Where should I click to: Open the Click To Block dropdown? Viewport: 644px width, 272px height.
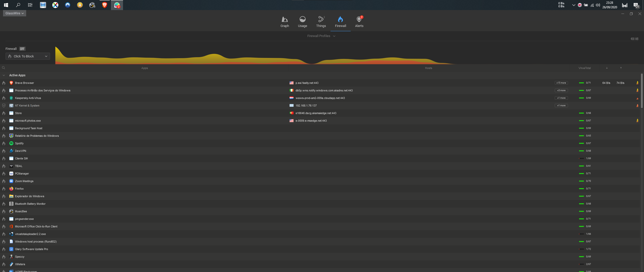click(28, 56)
